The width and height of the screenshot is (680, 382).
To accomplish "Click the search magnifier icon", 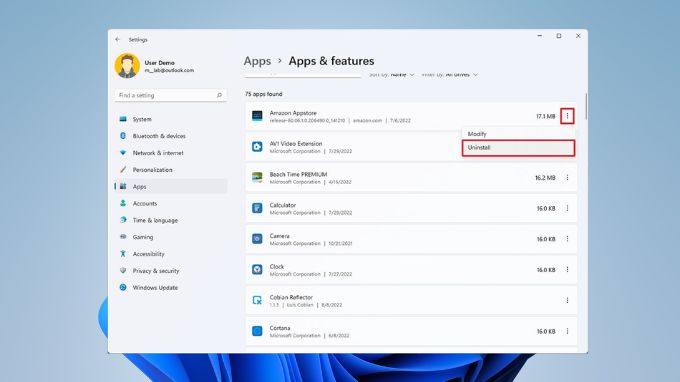I will coord(219,95).
